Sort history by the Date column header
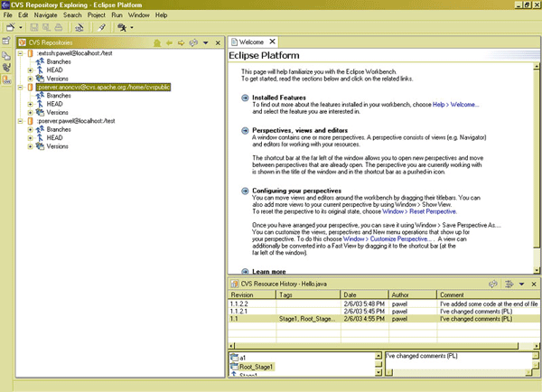Viewport: 542px width, 392px height. click(364, 294)
